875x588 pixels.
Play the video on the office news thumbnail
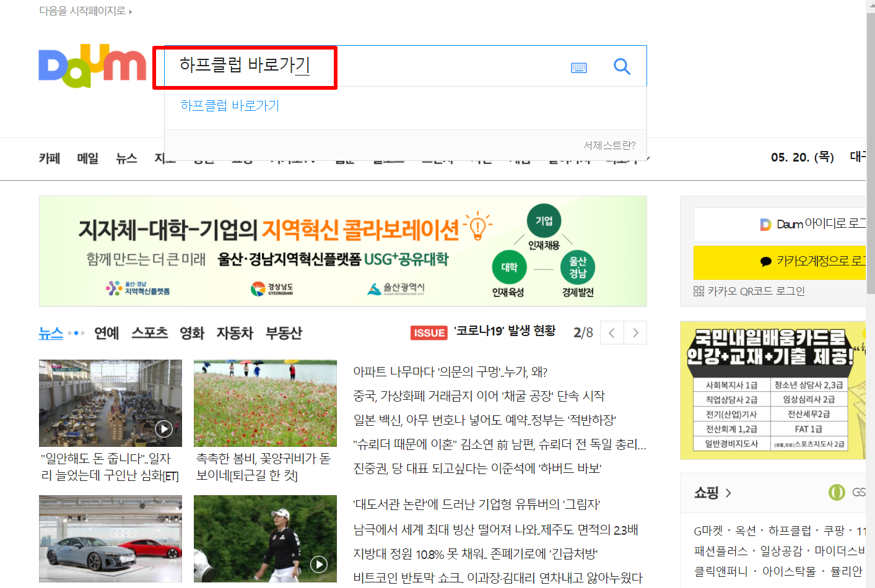pos(163,428)
